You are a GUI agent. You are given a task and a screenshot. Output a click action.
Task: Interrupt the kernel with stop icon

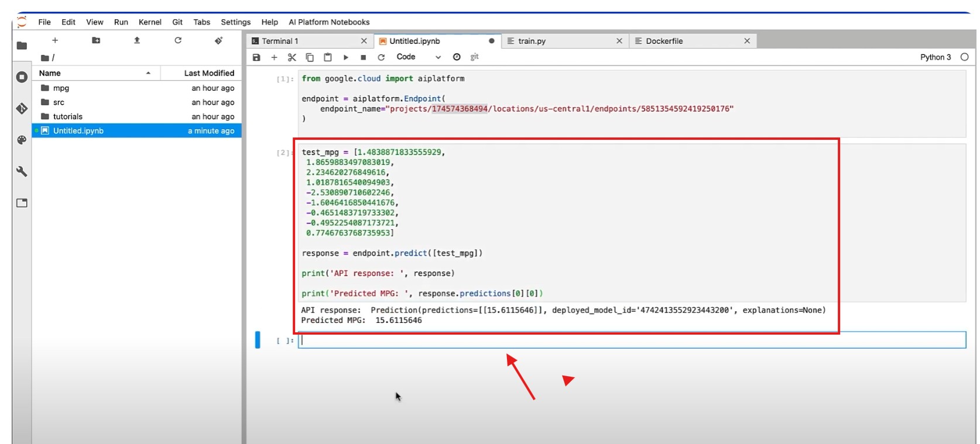point(363,57)
